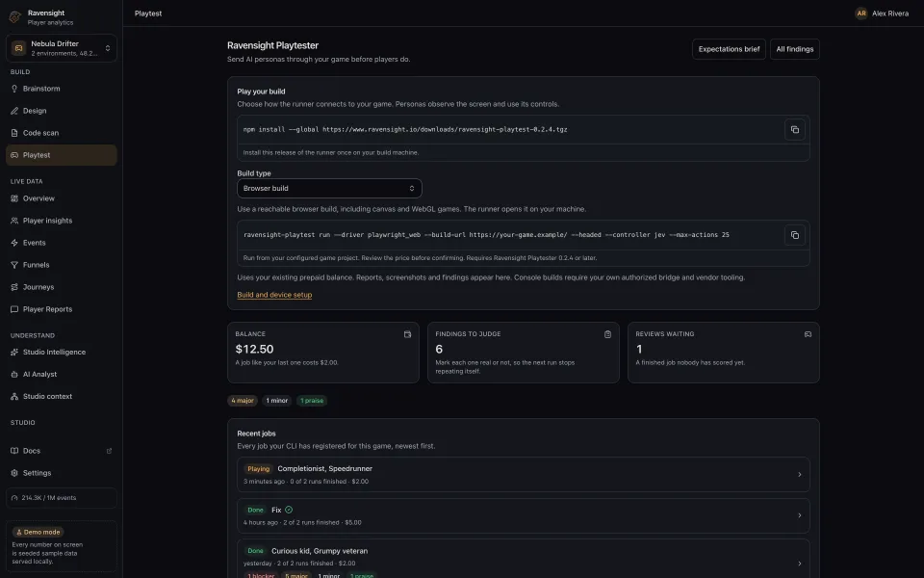Navigate to Player insights

pos(62,221)
